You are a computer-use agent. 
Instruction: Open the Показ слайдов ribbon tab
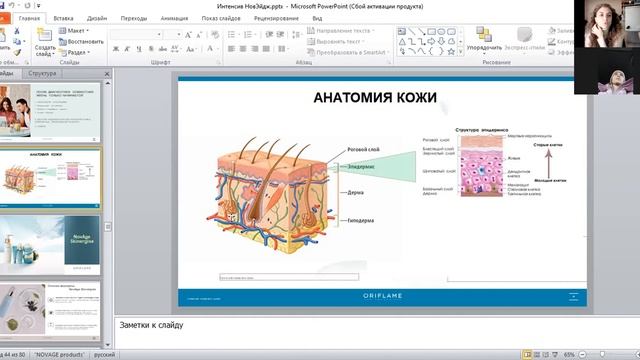(221, 18)
